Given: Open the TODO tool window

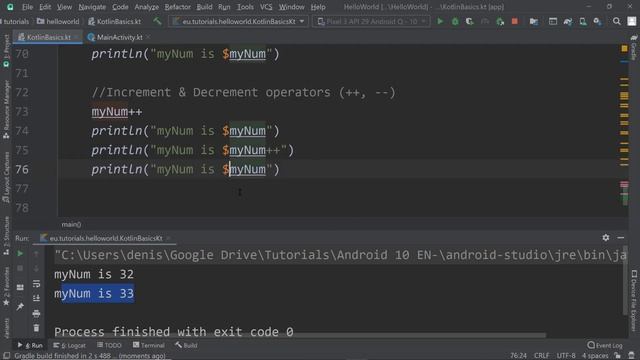Looking at the screenshot, I should [x=109, y=345].
